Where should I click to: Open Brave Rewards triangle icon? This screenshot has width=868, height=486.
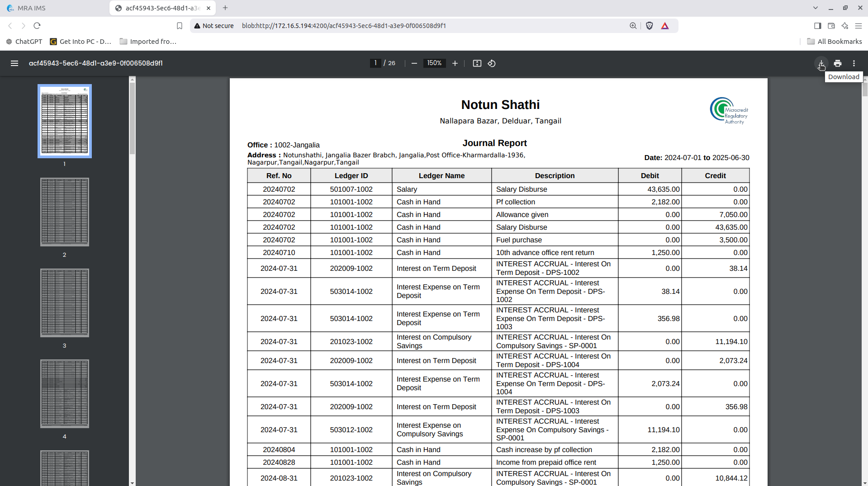click(x=665, y=26)
